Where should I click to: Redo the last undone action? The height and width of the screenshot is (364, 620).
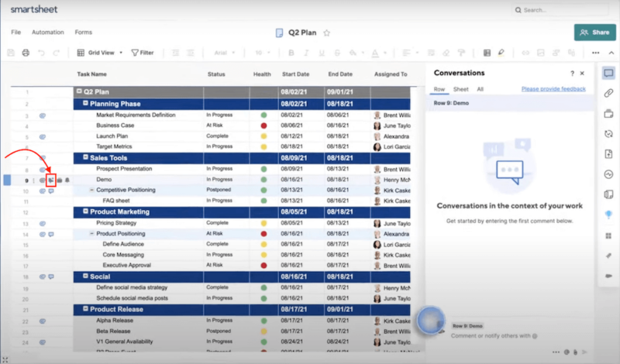[x=56, y=53]
